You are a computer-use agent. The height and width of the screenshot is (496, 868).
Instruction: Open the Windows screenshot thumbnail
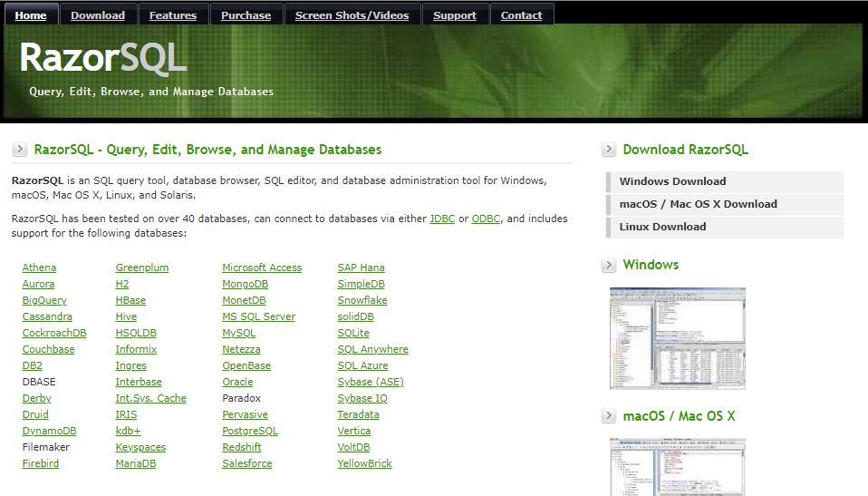tap(678, 338)
